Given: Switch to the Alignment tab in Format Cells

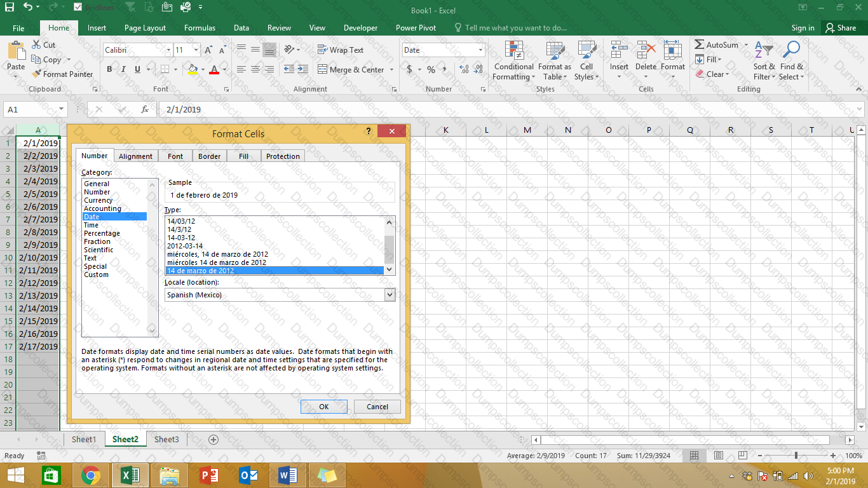Looking at the screenshot, I should (135, 156).
